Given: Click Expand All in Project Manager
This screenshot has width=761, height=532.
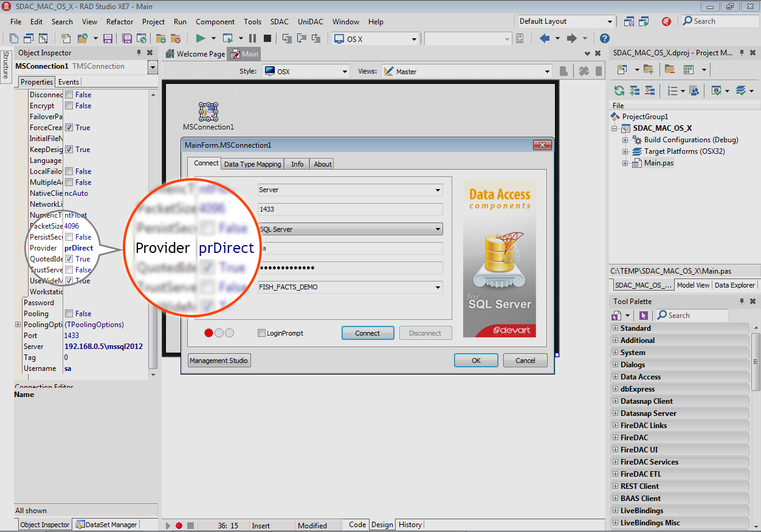Looking at the screenshot, I should coord(635,91).
